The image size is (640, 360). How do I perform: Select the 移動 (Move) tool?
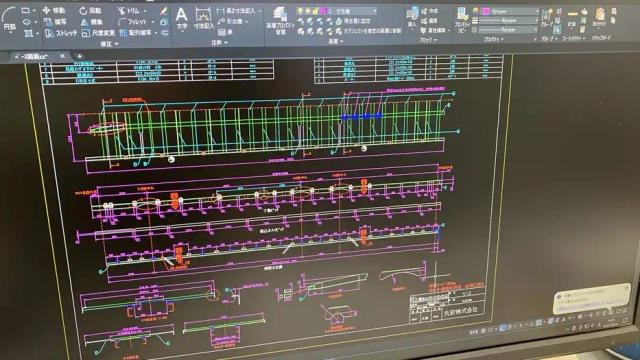point(54,10)
